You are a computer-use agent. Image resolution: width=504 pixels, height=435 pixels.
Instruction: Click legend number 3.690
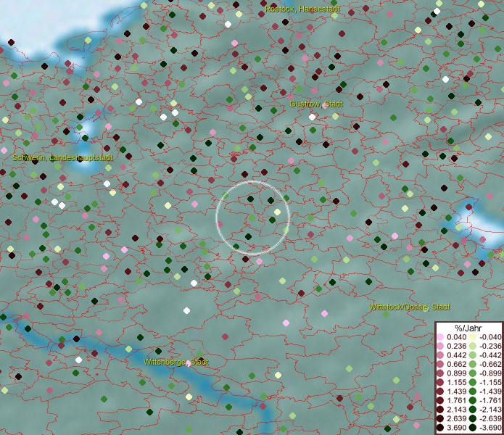(x=456, y=428)
